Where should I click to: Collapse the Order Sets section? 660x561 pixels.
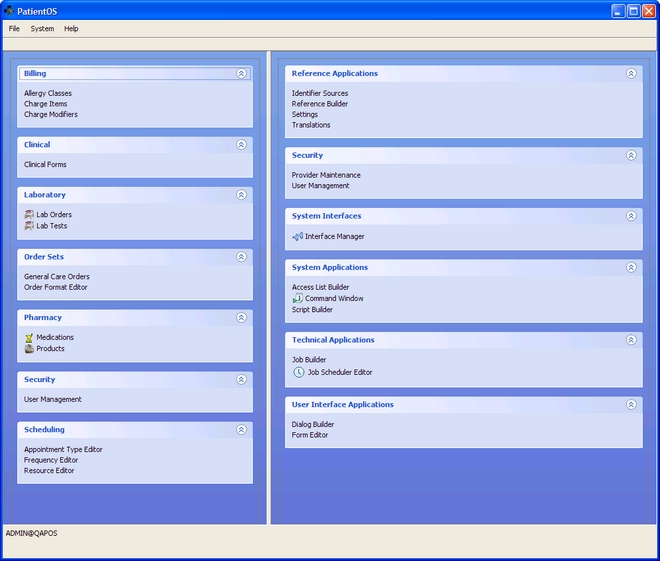coord(241,257)
